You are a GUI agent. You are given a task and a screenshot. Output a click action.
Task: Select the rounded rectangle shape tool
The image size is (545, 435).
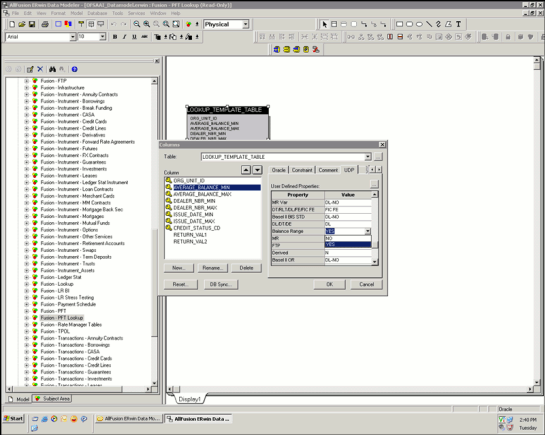[409, 24]
